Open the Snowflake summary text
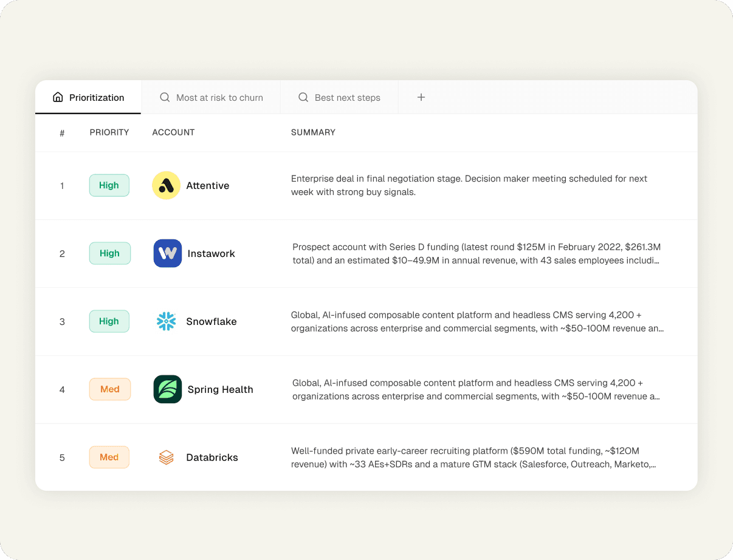Image resolution: width=733 pixels, height=560 pixels. pos(478,321)
